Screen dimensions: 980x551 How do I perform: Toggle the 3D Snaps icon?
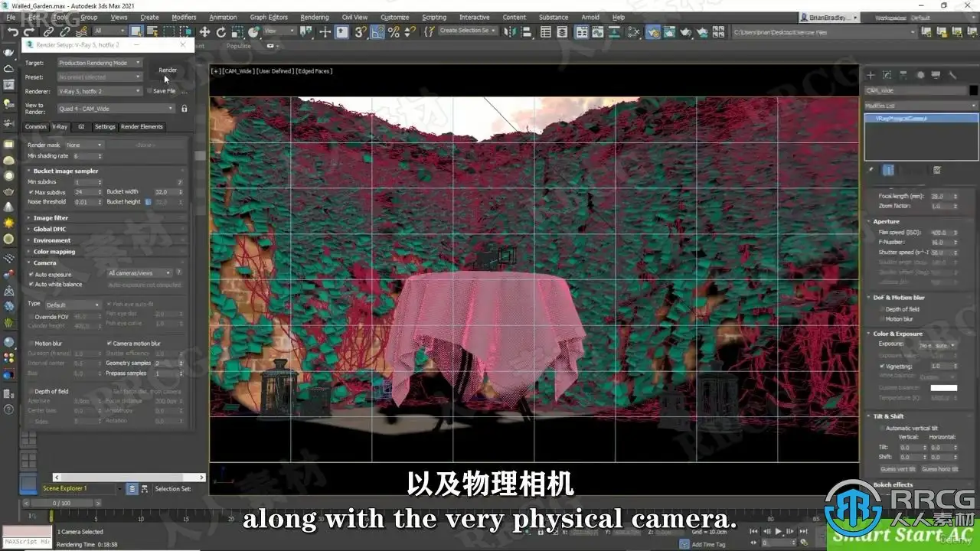(360, 31)
